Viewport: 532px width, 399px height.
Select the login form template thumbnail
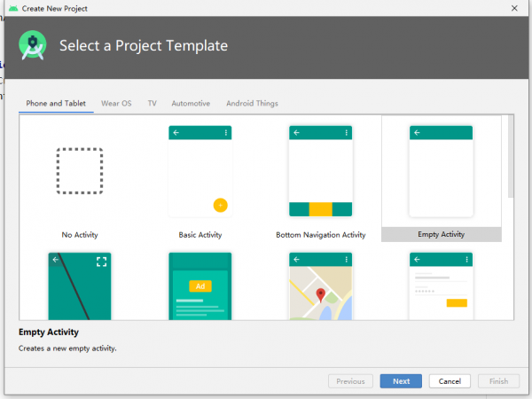pos(441,286)
